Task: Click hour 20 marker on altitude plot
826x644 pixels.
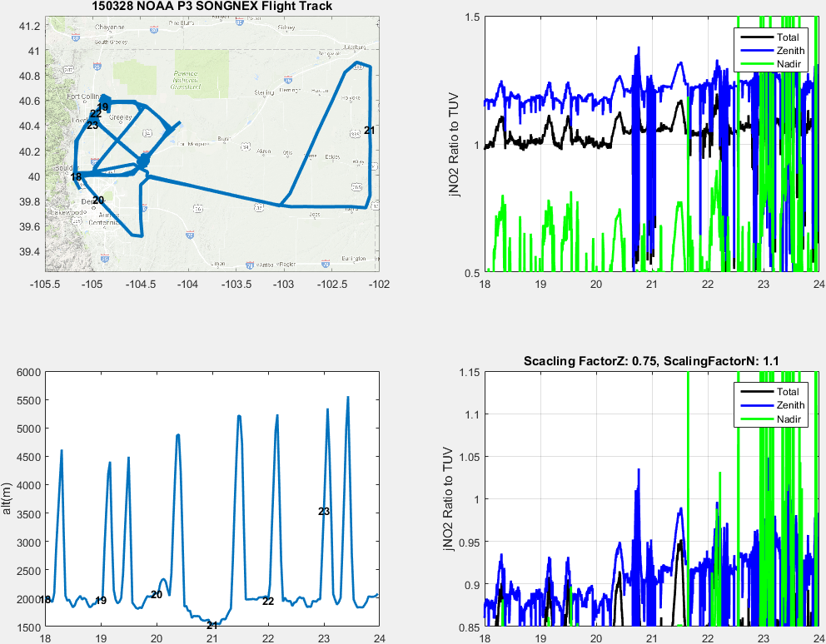Action: tap(157, 595)
